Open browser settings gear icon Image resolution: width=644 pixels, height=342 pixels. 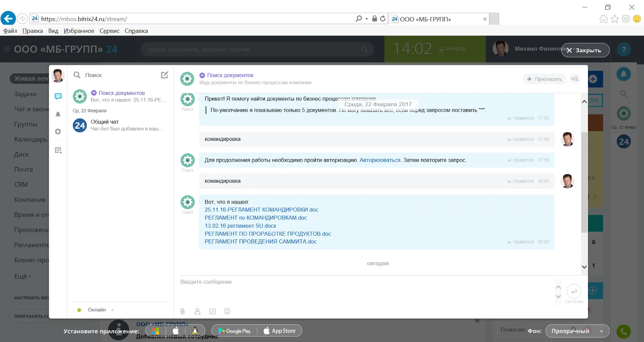(626, 19)
